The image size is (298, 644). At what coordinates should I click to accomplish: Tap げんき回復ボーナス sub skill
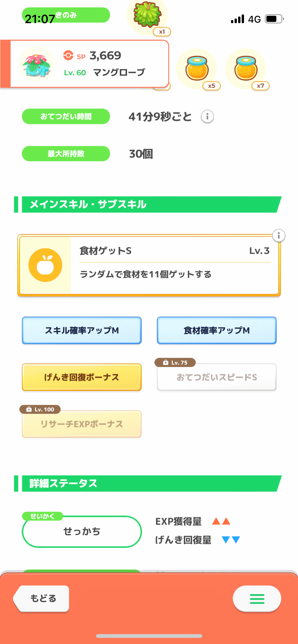[x=82, y=377]
